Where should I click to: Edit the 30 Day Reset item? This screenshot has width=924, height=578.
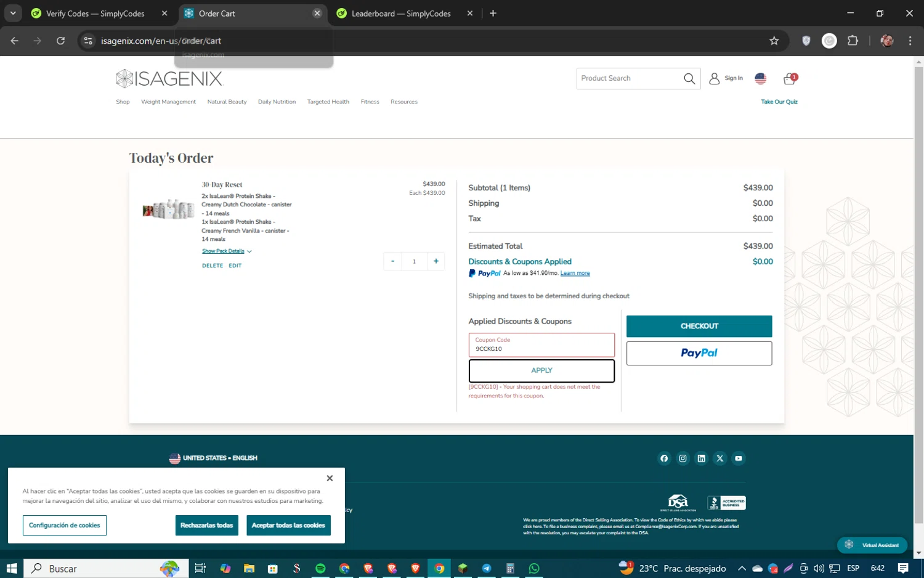235,266
